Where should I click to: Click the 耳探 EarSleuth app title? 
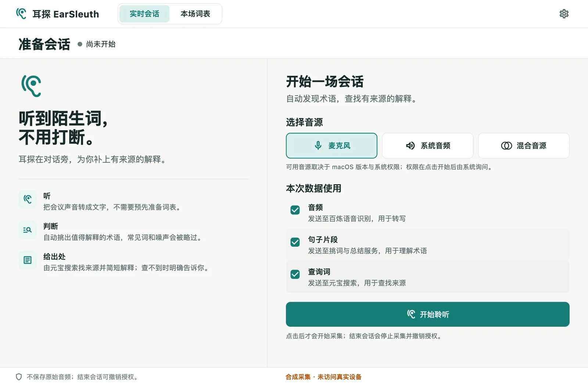(66, 14)
